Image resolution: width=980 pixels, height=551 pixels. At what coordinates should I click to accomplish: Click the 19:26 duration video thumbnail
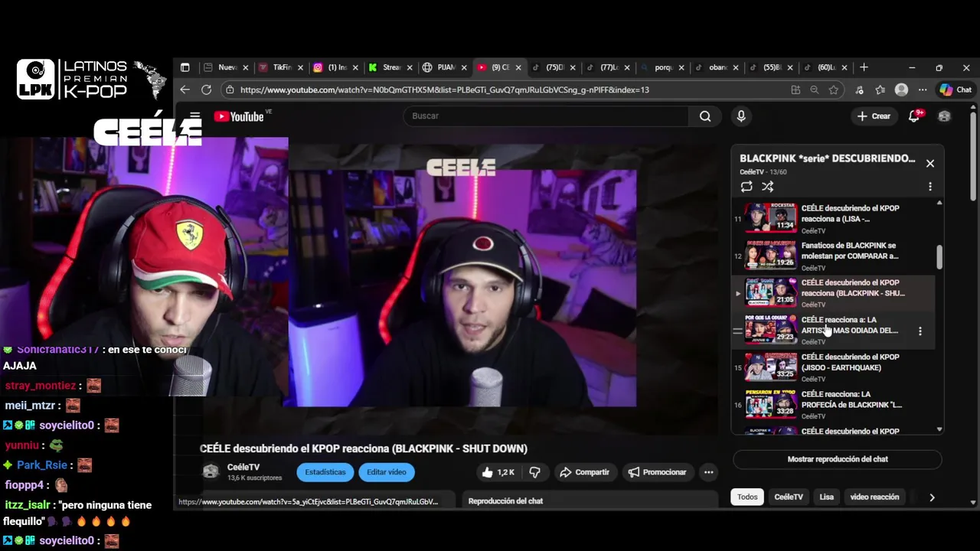(771, 255)
